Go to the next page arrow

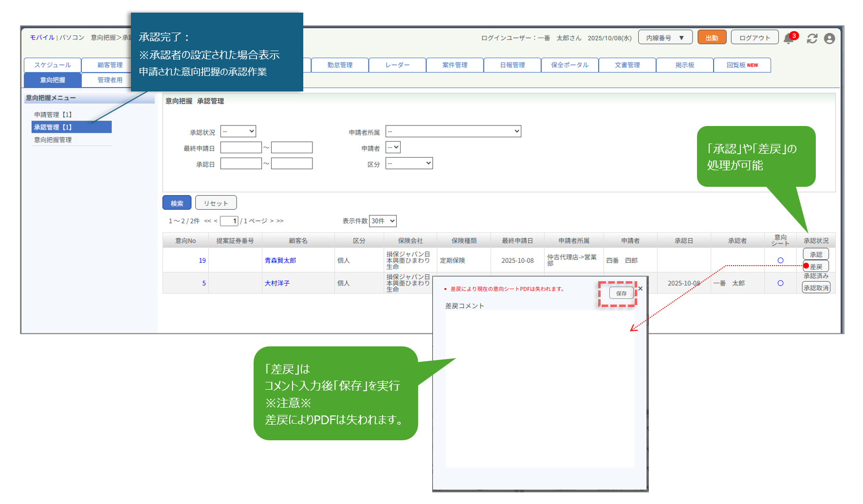point(272,221)
